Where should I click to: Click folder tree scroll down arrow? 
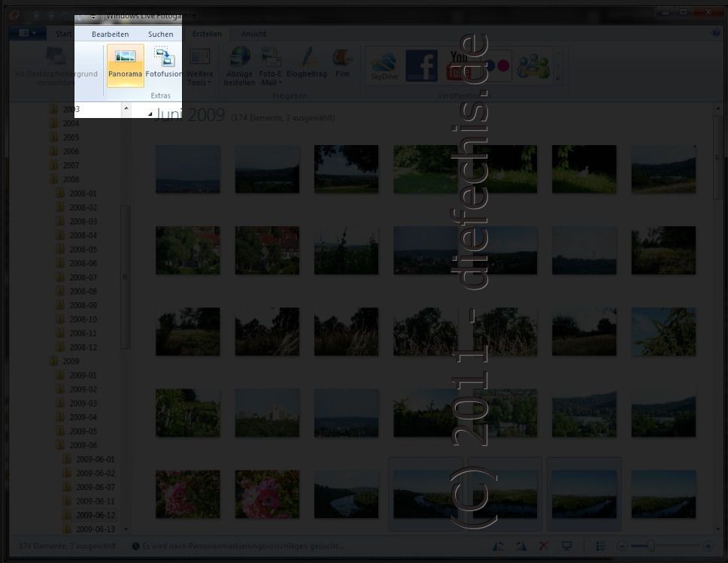click(x=126, y=528)
